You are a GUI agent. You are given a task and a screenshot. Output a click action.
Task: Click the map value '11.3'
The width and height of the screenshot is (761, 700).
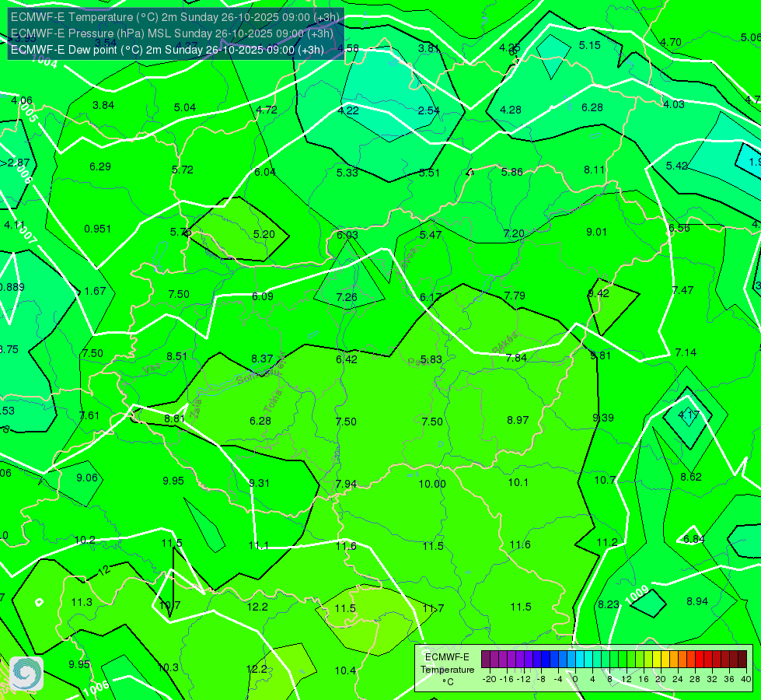click(x=82, y=602)
